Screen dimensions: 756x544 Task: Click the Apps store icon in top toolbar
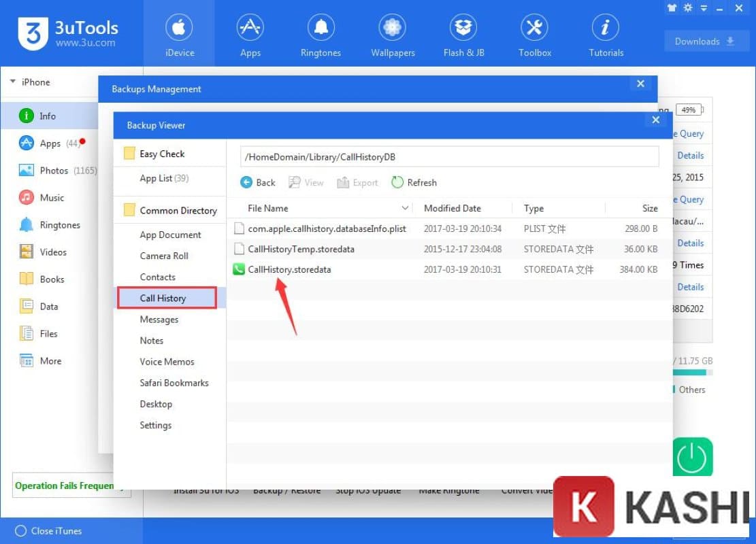coord(250,29)
